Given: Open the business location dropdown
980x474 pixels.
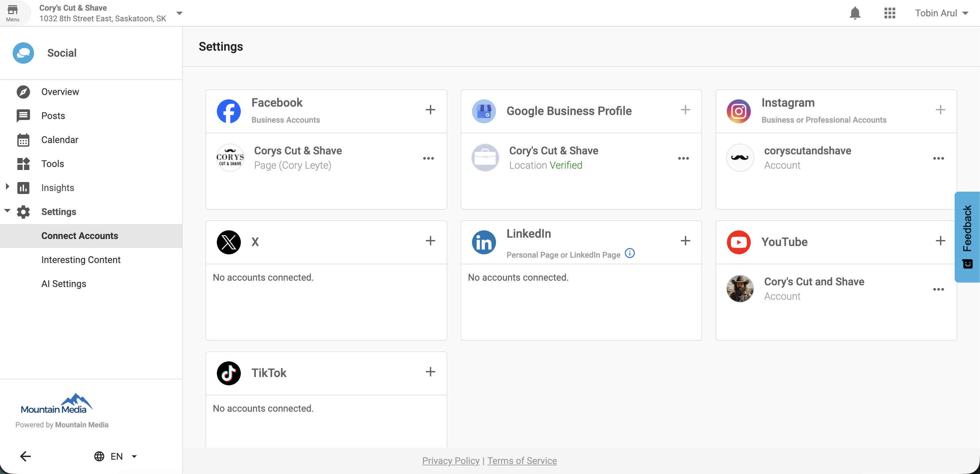Looking at the screenshot, I should 179,13.
